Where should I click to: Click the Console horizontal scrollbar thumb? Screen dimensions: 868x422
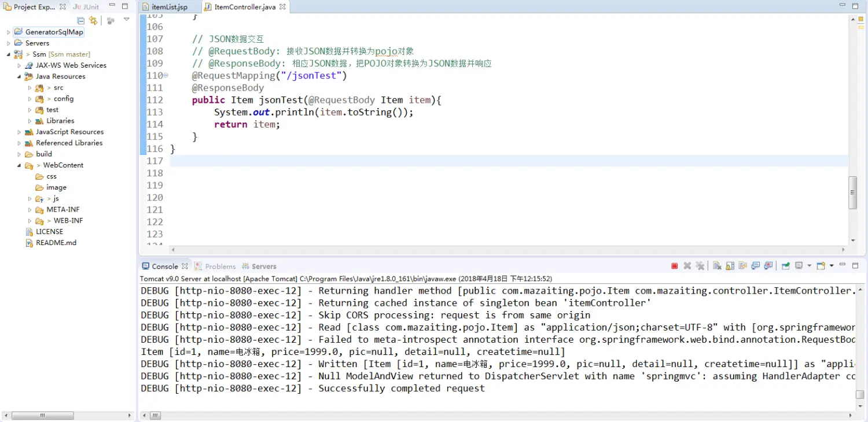click(x=156, y=416)
